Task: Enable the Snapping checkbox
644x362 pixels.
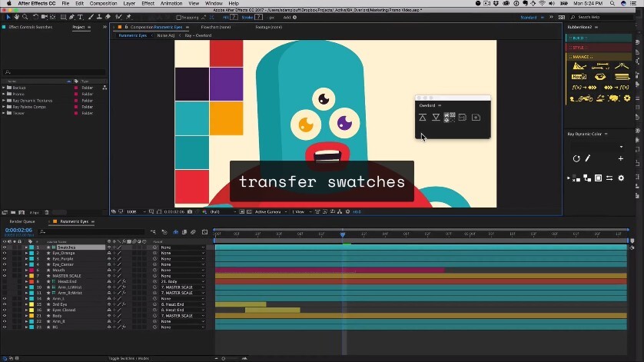Action: 178,17
